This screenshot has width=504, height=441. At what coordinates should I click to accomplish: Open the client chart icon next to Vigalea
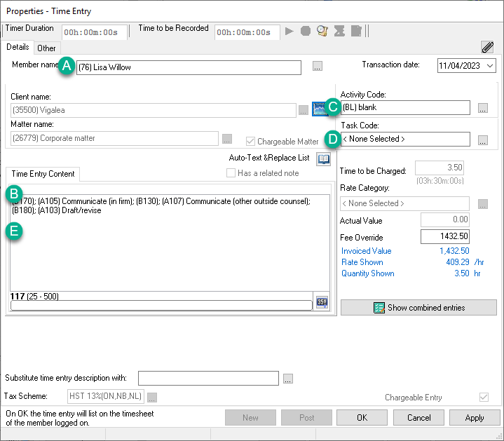(x=318, y=109)
